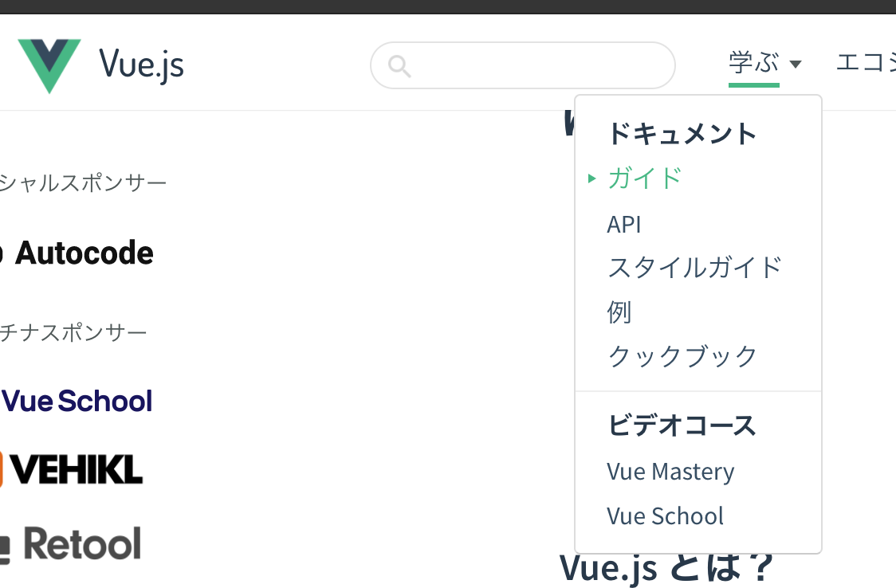
Task: Select 例 under ドキュメント
Action: point(619,312)
